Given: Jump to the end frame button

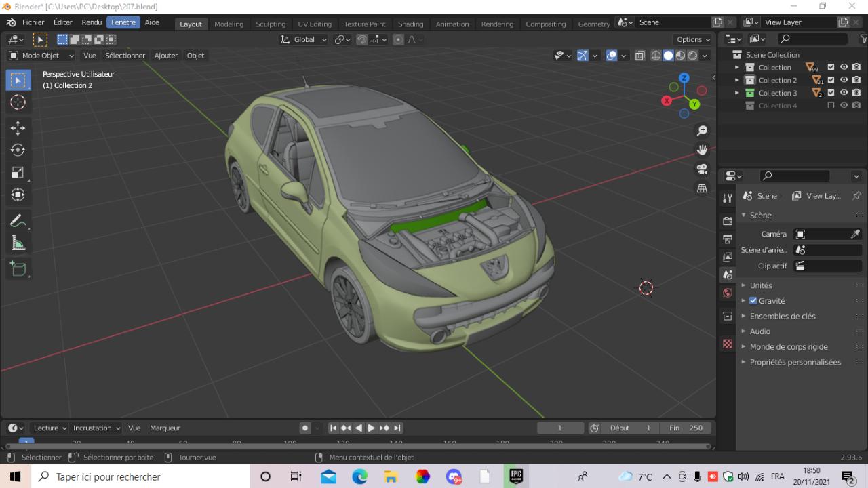Looking at the screenshot, I should click(397, 428).
